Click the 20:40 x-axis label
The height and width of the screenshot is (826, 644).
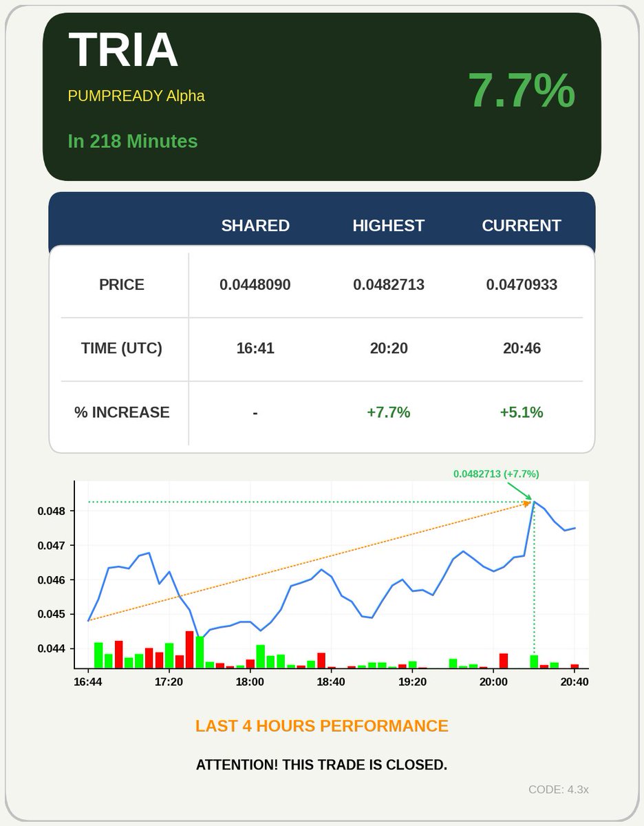(575, 681)
